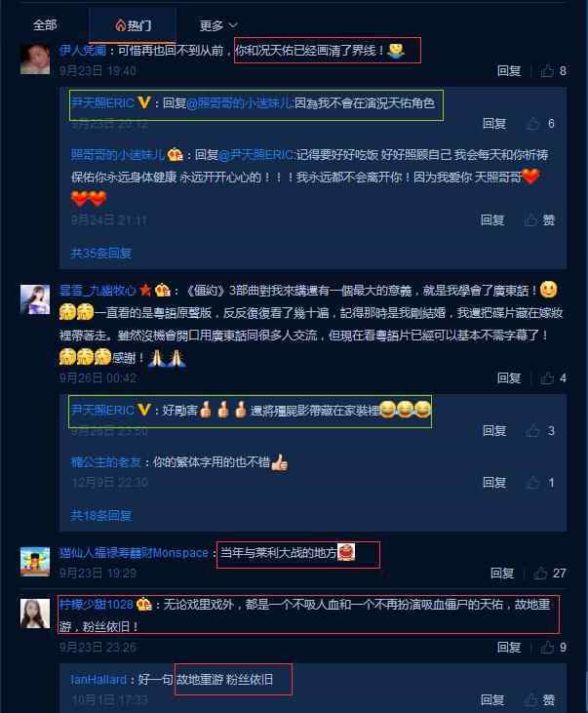Like the comment with 27 likes
The height and width of the screenshot is (713, 588).
[550, 573]
